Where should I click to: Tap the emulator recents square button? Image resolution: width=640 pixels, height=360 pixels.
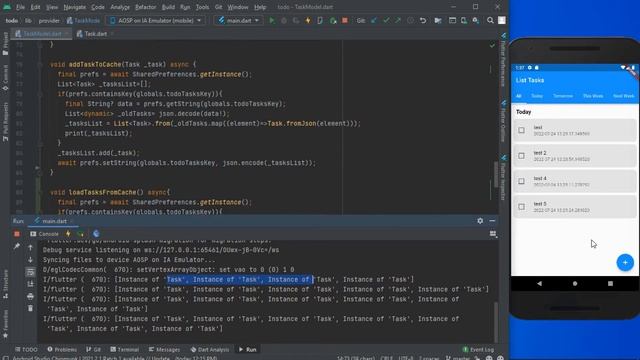click(610, 283)
